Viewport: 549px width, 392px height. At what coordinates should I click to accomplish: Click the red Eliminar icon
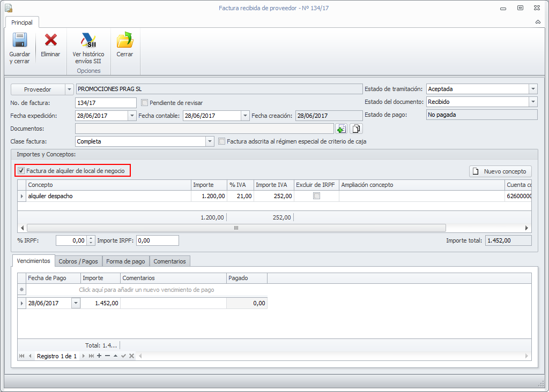(x=50, y=41)
